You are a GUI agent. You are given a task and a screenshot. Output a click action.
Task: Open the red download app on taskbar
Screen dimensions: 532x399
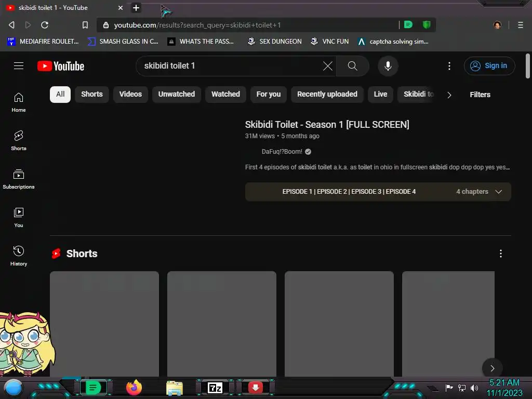pos(255,388)
